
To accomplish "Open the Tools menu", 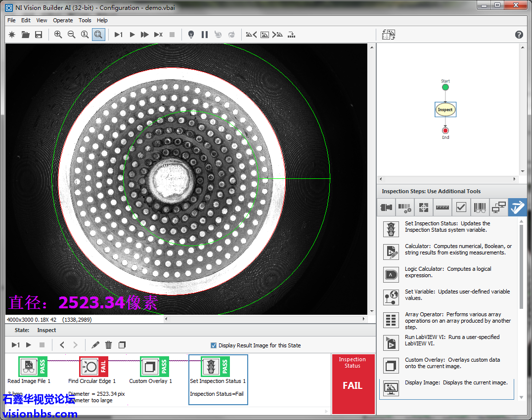I will click(x=85, y=20).
